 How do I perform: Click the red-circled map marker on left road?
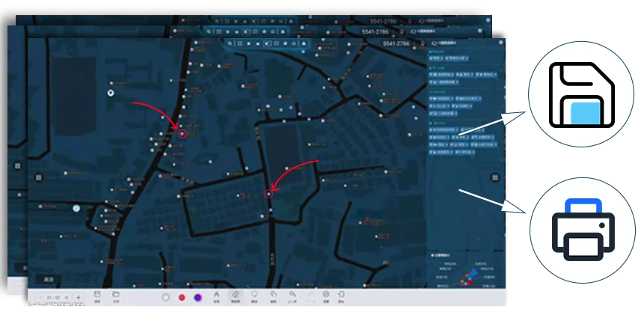click(x=182, y=134)
